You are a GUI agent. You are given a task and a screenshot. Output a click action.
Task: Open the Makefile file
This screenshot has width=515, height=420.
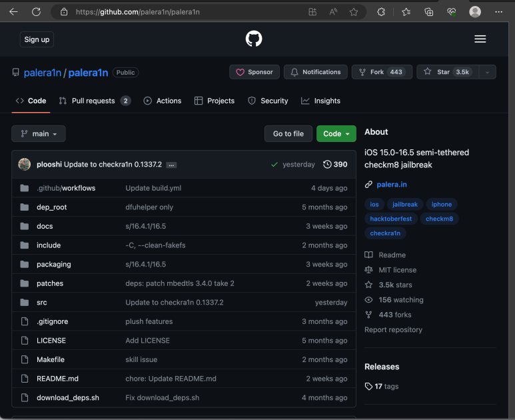click(51, 359)
